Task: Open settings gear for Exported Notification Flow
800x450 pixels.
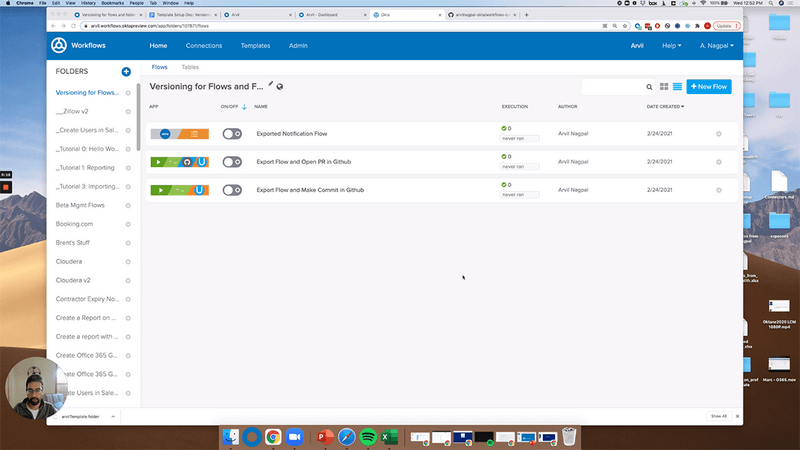Action: pos(719,134)
